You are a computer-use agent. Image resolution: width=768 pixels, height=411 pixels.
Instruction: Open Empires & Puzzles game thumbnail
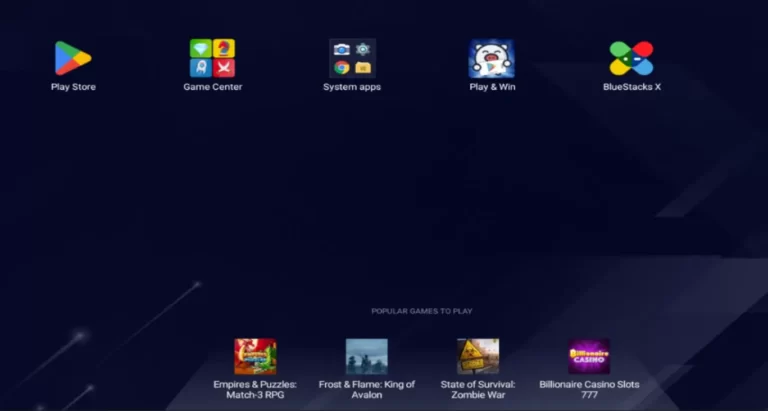[x=255, y=356]
